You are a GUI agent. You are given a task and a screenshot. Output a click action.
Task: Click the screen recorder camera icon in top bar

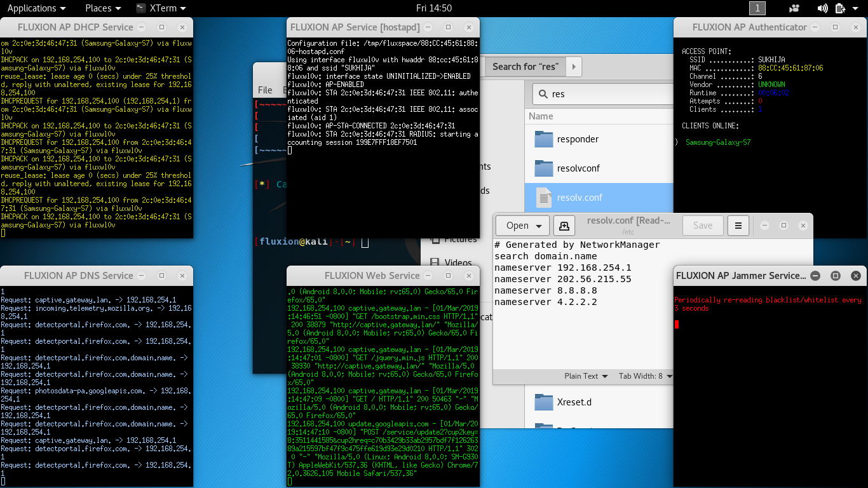[794, 8]
